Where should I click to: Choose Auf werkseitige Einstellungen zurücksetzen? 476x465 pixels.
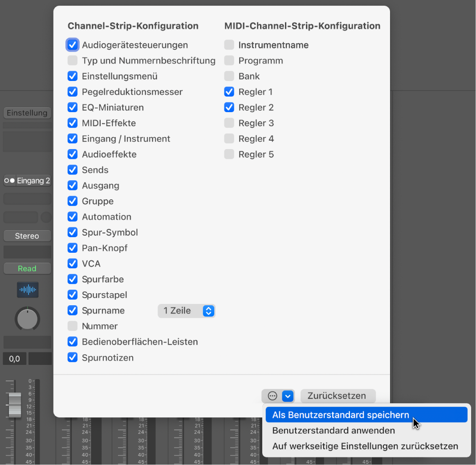365,446
